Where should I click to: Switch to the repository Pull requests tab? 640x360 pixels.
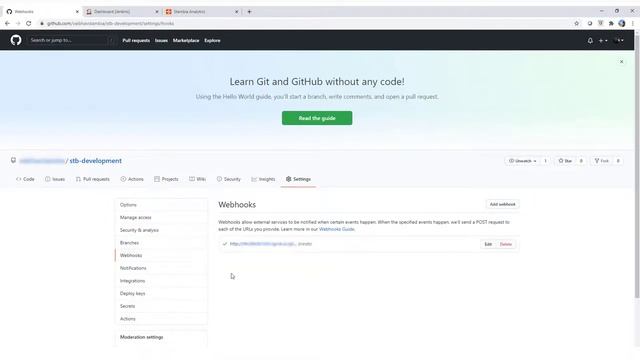[93, 179]
